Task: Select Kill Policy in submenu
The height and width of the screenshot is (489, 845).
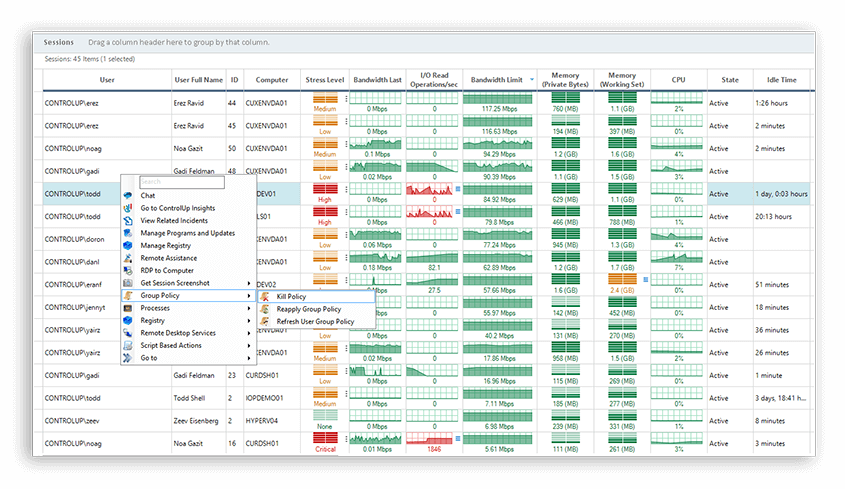Action: 291,297
